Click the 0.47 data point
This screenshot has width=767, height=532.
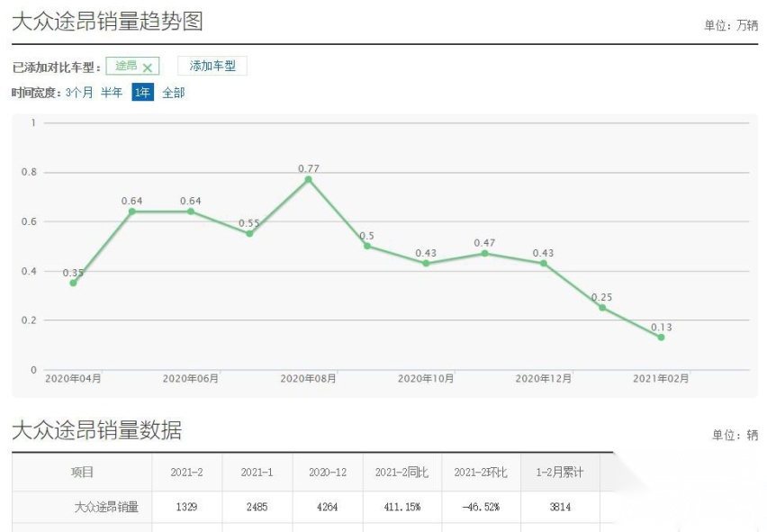[484, 253]
